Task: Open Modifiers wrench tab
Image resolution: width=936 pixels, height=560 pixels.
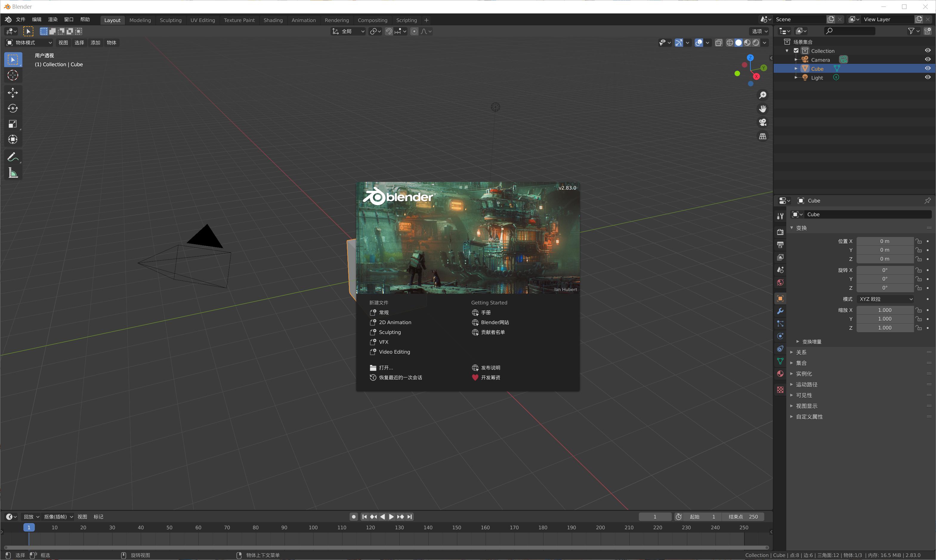Action: click(x=780, y=311)
